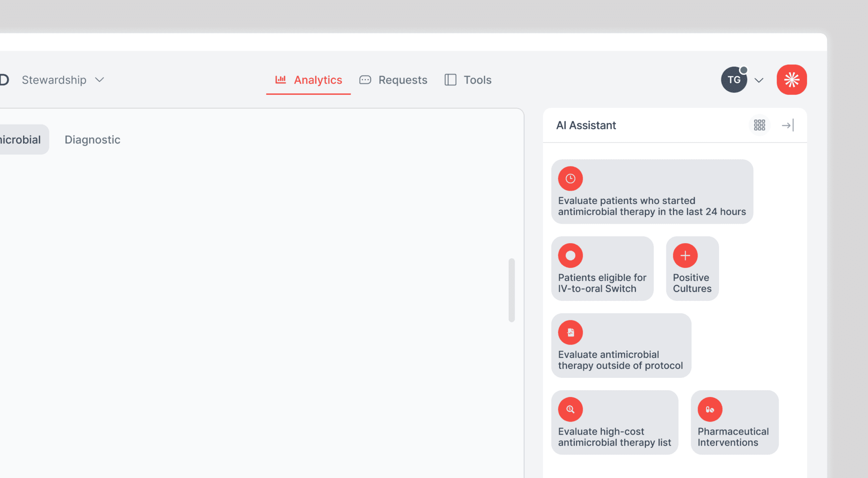Click the plus icon on Positive Cultures

pyautogui.click(x=685, y=255)
